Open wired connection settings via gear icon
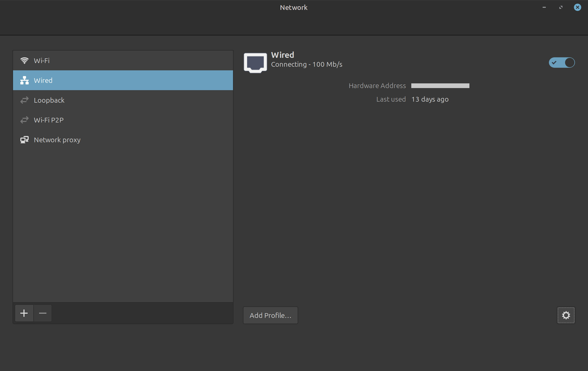 click(566, 315)
